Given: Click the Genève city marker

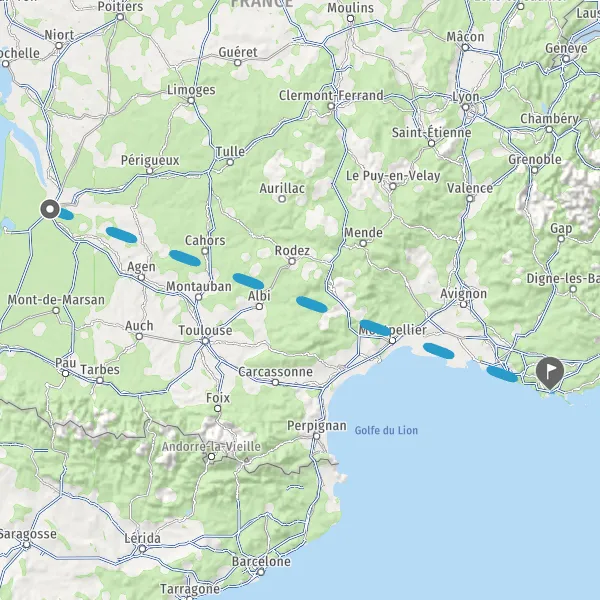Looking at the screenshot, I should 566,59.
